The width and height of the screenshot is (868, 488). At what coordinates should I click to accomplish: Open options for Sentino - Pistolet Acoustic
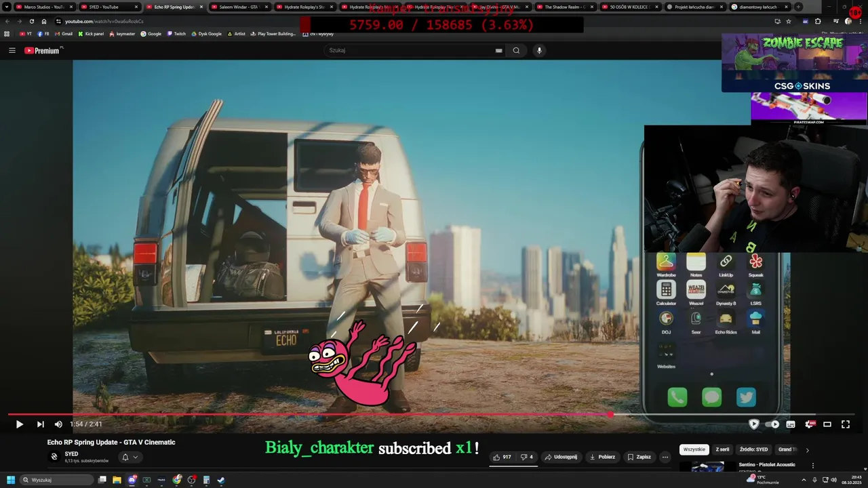[813, 466]
